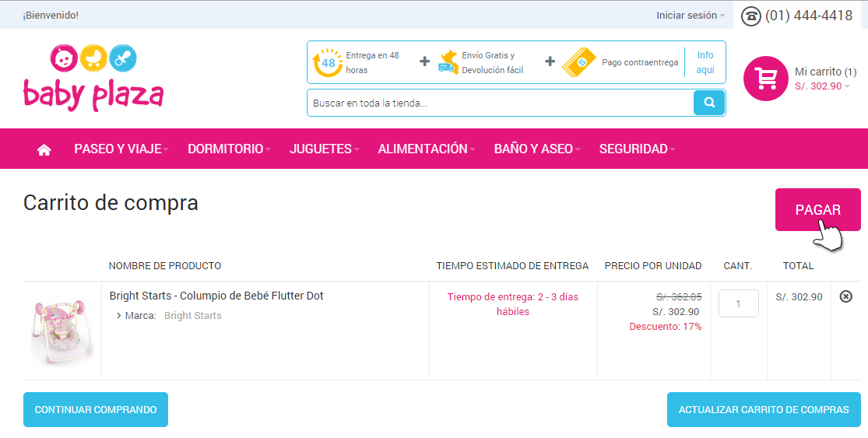Open ALIMENTACIÓN menu
Viewport: 868px width, 438px height.
[x=427, y=149]
